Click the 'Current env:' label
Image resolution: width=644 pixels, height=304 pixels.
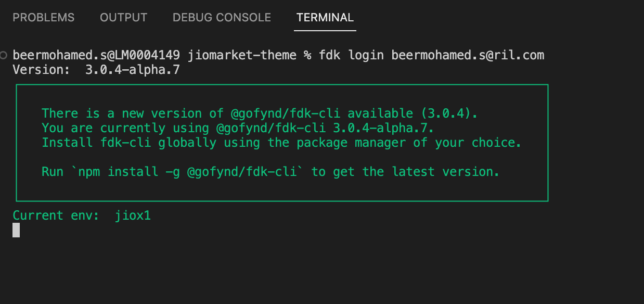[x=56, y=215]
